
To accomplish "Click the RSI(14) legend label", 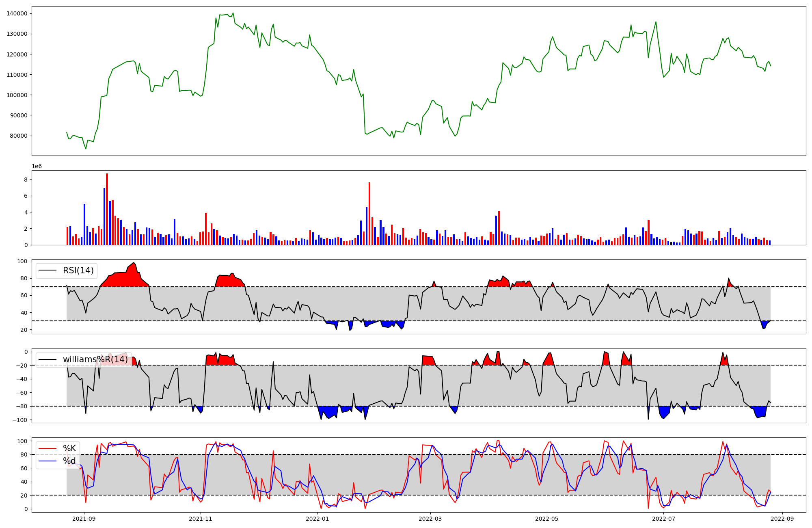I will 78,270.
